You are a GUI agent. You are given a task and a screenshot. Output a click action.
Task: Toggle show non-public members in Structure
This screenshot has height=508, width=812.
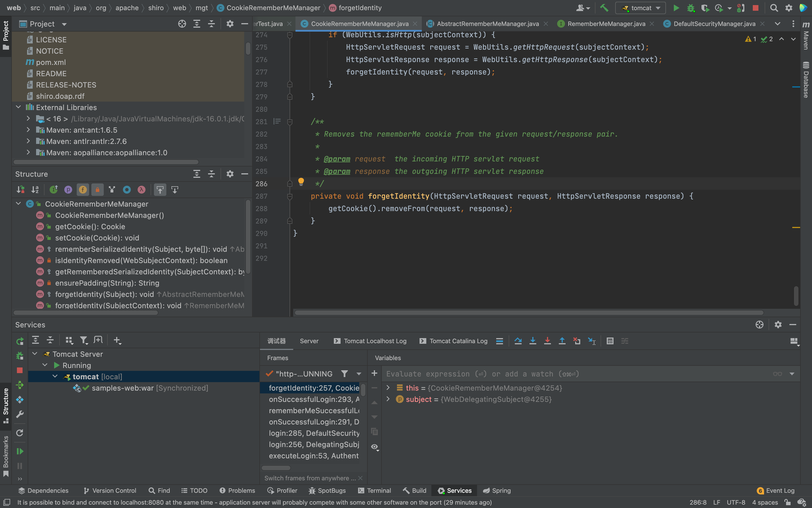[97, 189]
